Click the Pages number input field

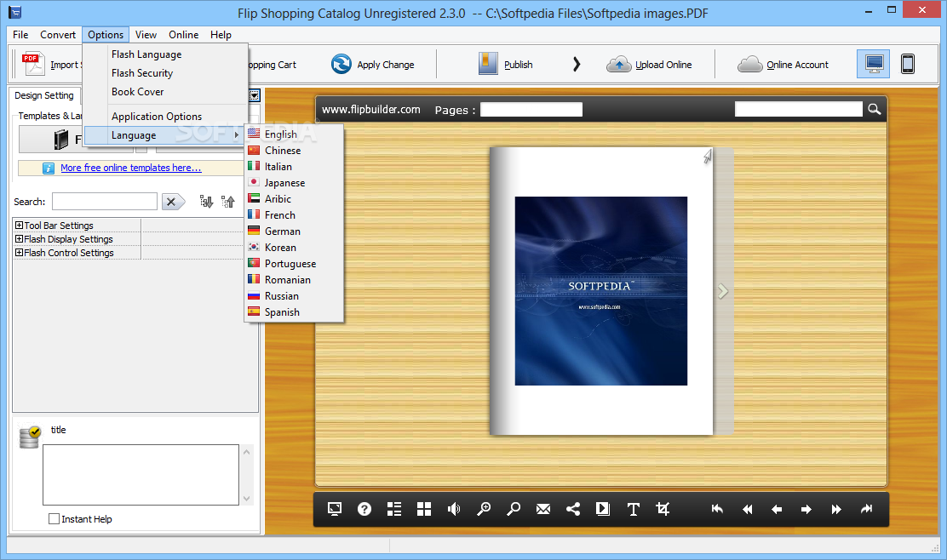coord(531,109)
